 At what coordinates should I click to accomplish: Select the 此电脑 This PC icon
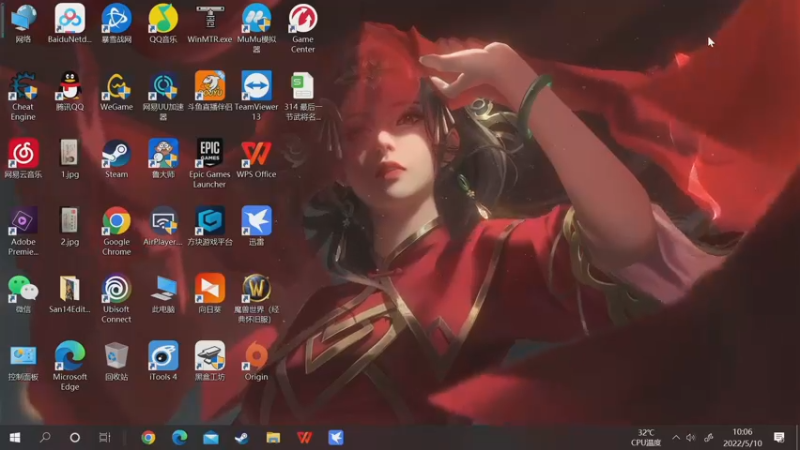click(x=163, y=293)
